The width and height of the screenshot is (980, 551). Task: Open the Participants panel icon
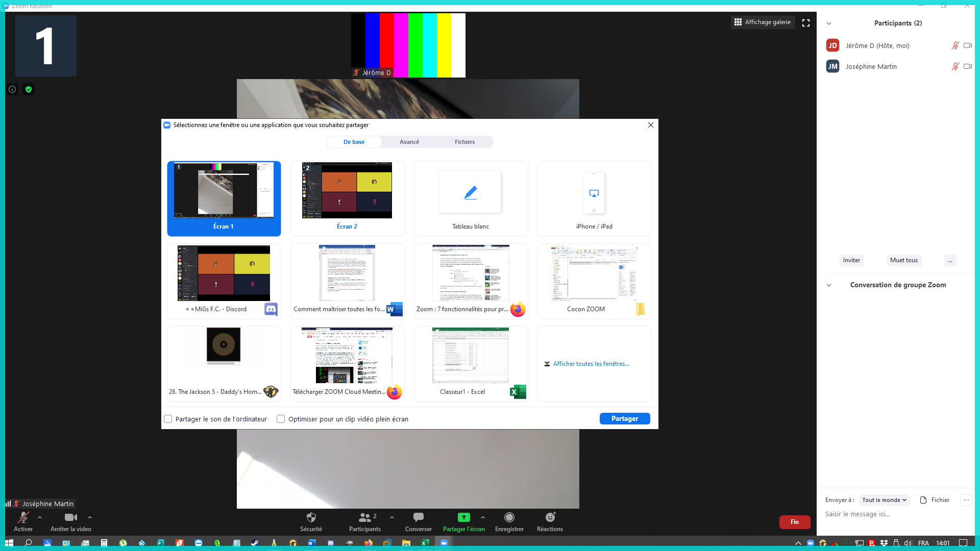365,517
